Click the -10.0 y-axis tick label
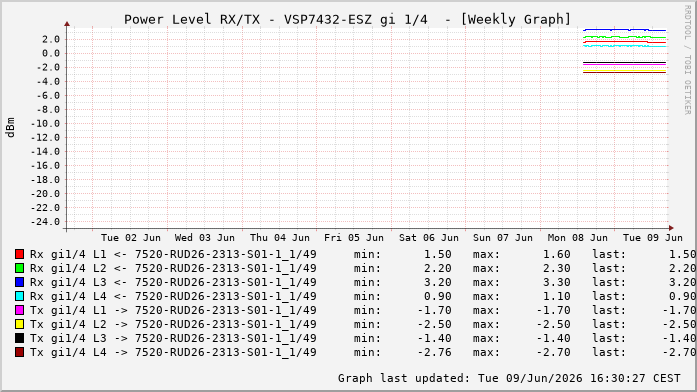697x392 pixels. pos(45,124)
